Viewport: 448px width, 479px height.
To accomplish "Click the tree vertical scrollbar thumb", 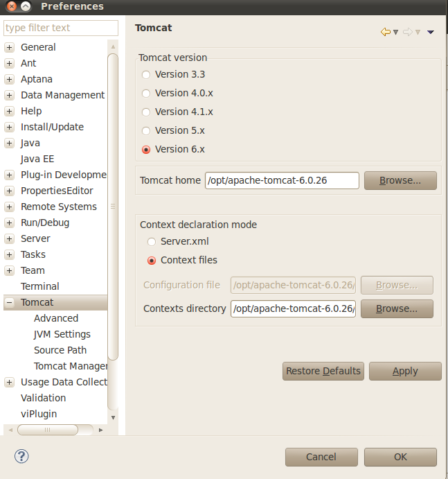I will (113, 207).
